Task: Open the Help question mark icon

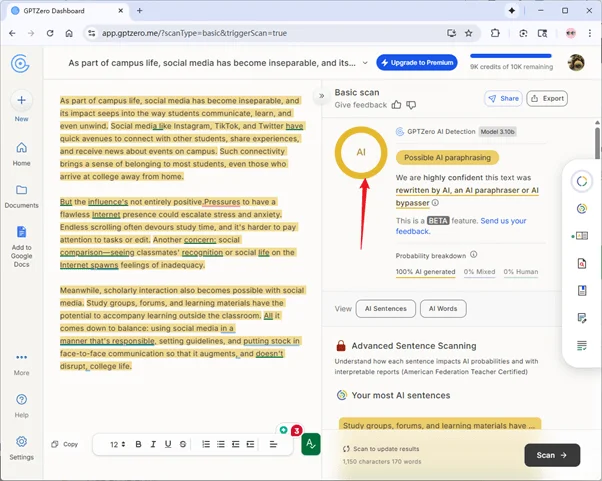Action: point(21,400)
